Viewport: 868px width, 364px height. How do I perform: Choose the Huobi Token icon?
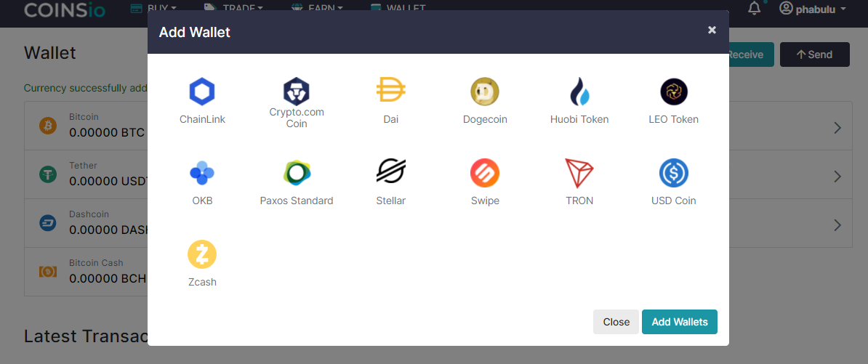pyautogui.click(x=579, y=92)
